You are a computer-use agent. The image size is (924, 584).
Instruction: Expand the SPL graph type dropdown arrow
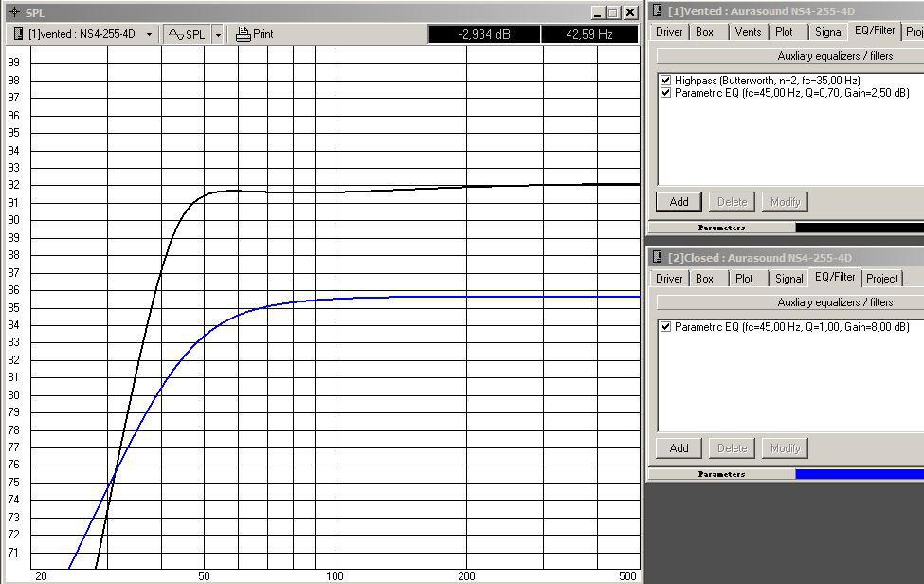coord(218,34)
